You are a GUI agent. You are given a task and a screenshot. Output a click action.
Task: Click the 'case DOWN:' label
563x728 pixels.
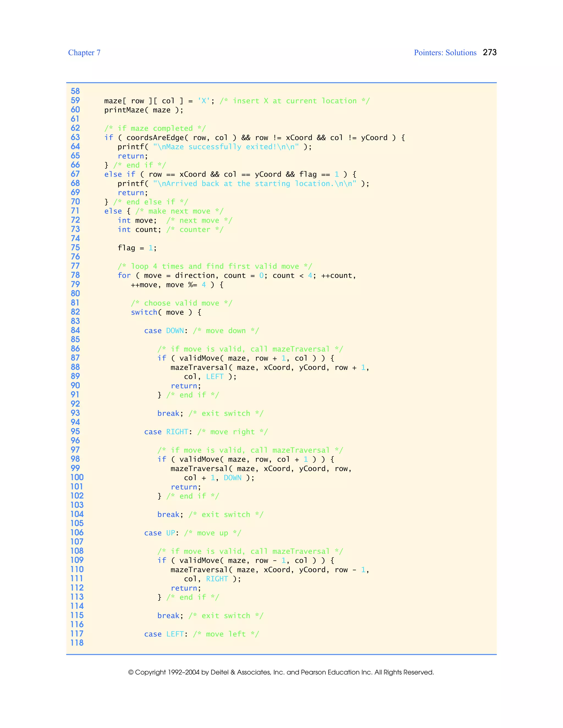coord(166,331)
